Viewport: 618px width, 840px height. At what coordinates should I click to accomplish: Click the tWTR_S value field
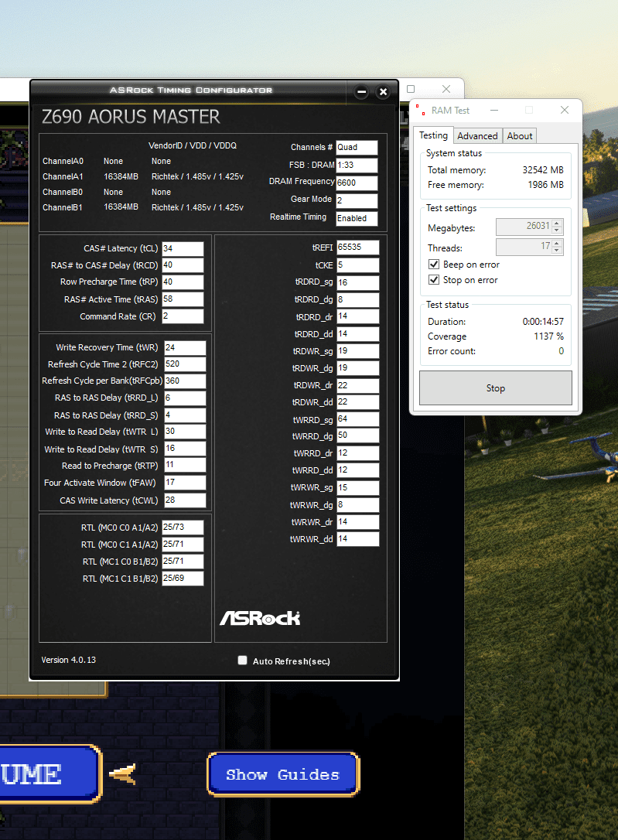(x=185, y=449)
